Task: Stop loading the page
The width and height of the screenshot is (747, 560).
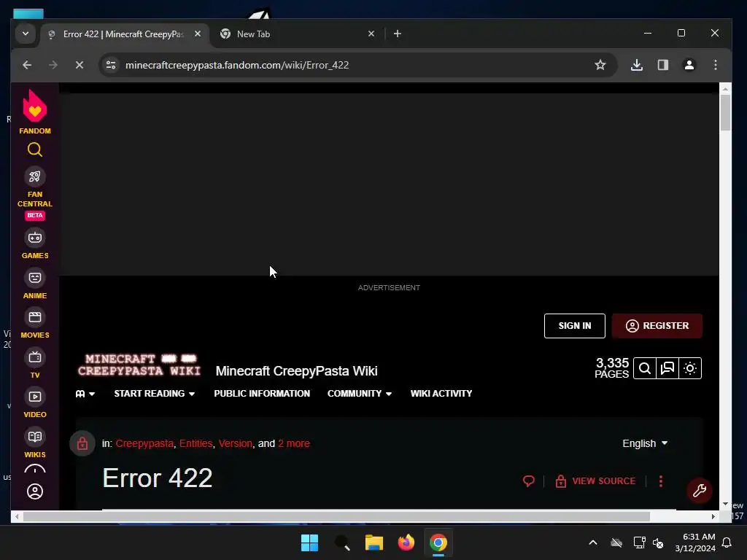Action: coord(79,65)
